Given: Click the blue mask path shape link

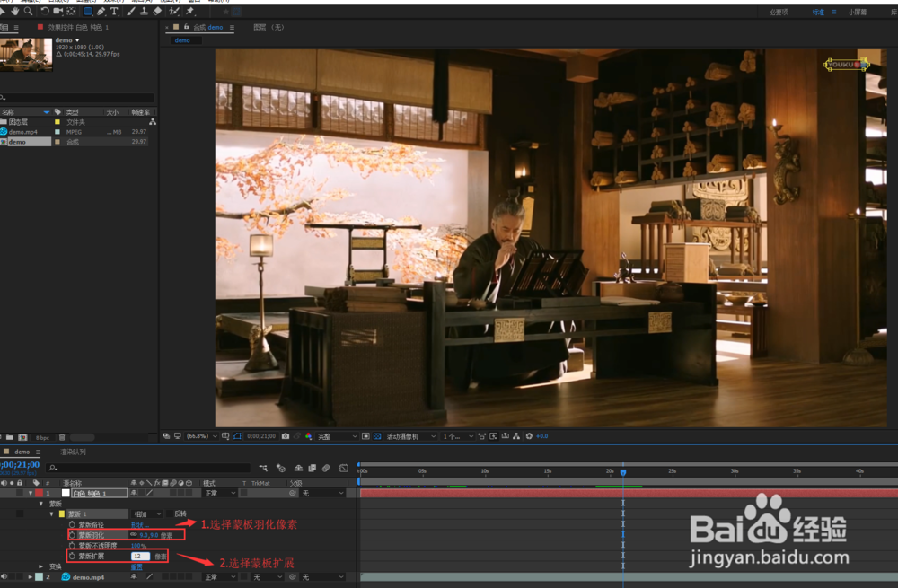Looking at the screenshot, I should pos(140,524).
